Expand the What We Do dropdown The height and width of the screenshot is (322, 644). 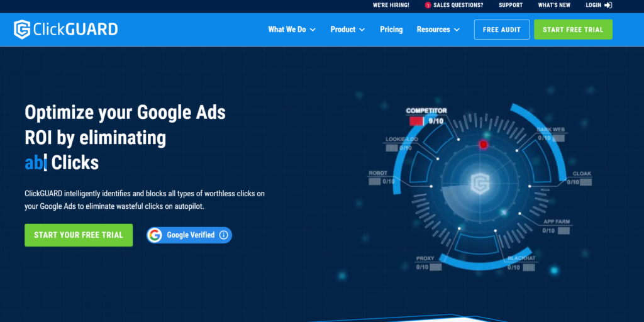click(292, 30)
